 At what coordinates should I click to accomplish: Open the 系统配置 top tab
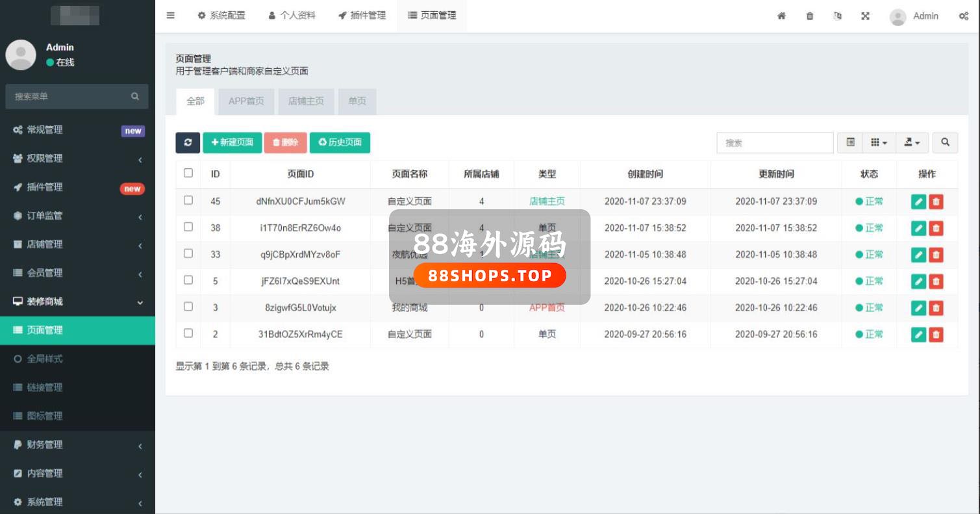(x=221, y=16)
